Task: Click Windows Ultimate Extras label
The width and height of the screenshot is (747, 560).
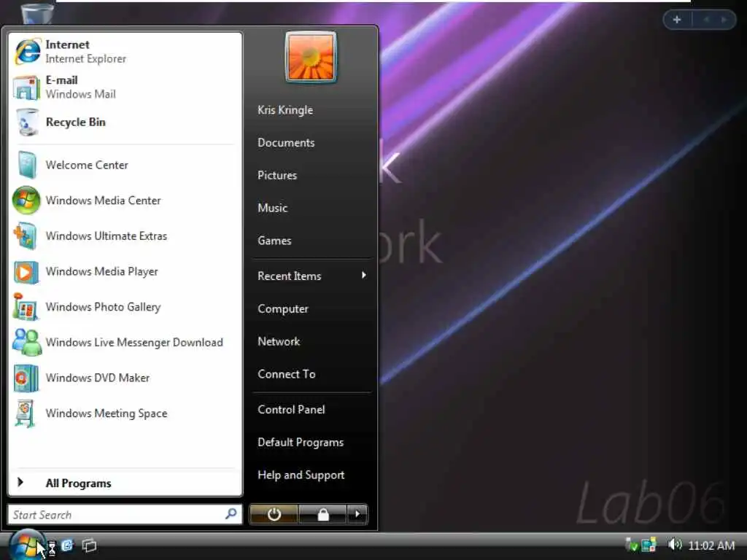Action: (x=107, y=236)
